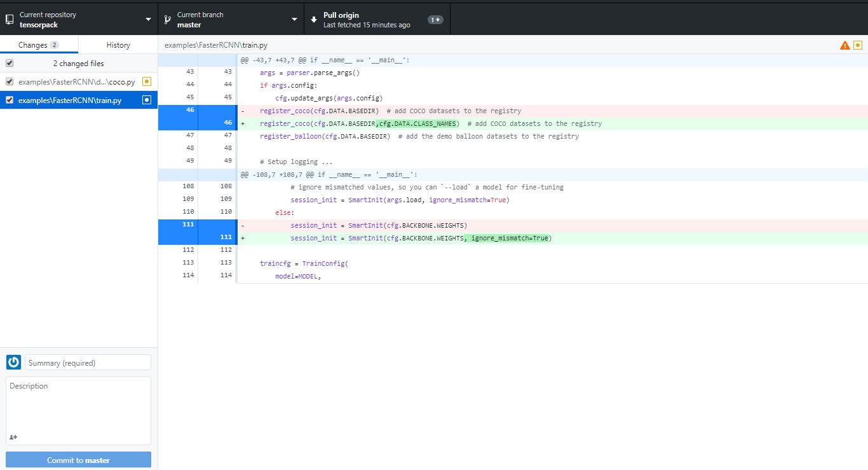
Task: Uncheck the train.py file checkbox
Action: [9, 99]
